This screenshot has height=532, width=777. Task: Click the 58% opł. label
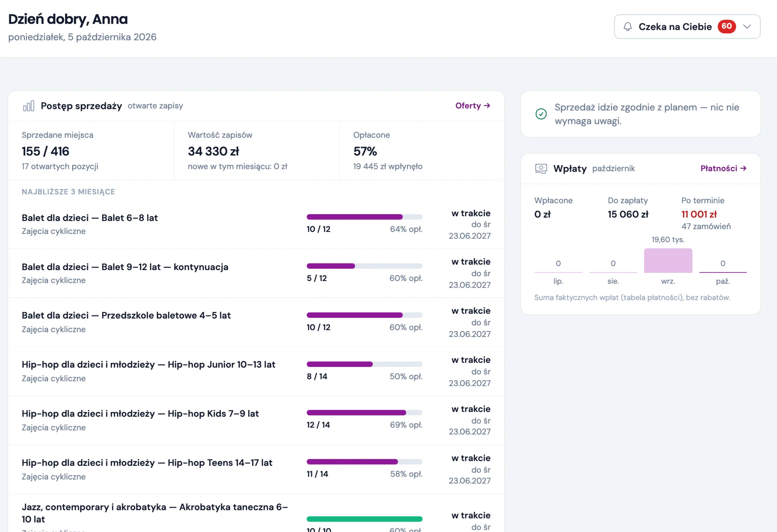click(x=406, y=474)
